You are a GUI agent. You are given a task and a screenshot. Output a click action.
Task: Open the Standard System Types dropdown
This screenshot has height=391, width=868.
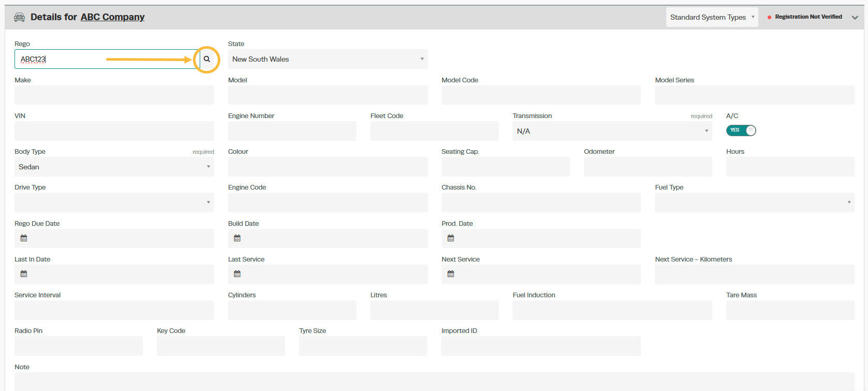point(712,17)
